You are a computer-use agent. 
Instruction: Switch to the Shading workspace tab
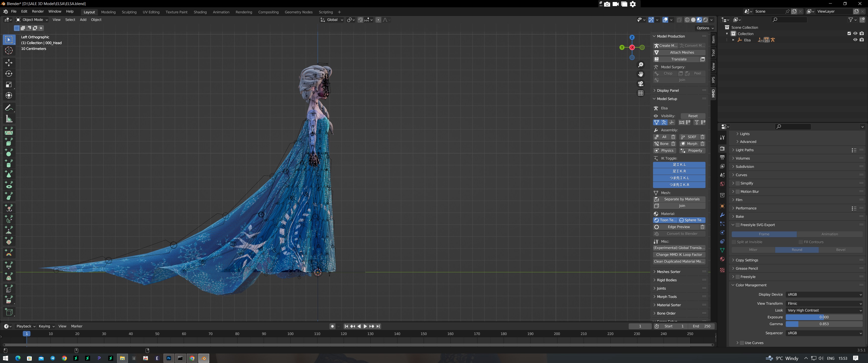click(200, 12)
